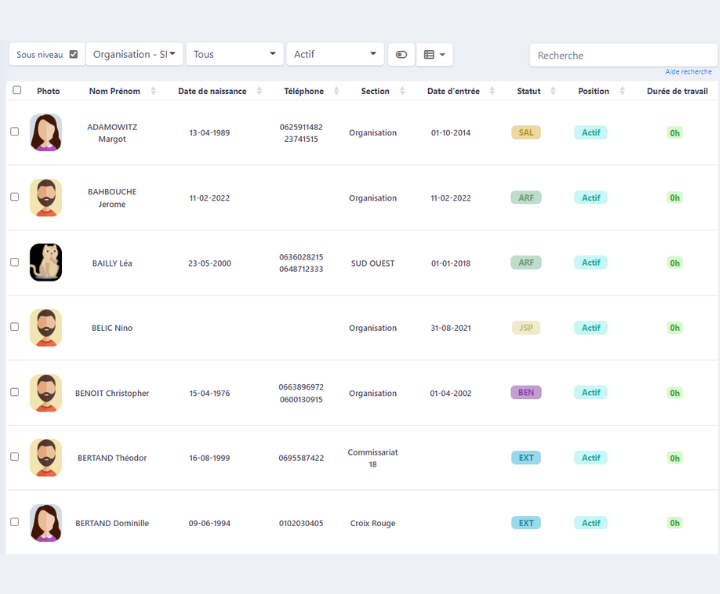Open the table columns display dropdown
The width and height of the screenshot is (720, 594).
pyautogui.click(x=434, y=55)
